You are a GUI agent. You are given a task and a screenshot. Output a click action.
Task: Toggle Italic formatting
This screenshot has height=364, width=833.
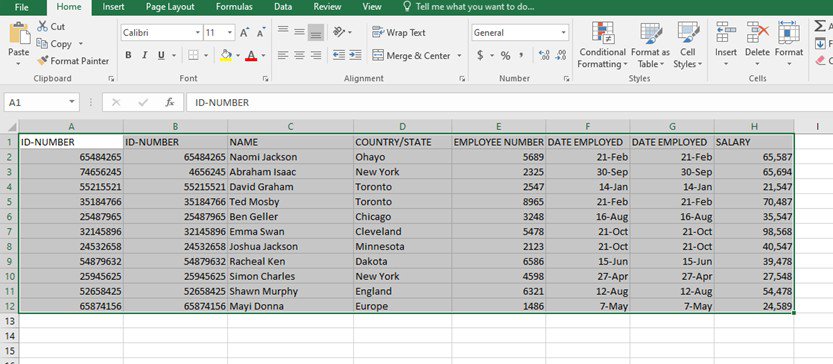144,55
